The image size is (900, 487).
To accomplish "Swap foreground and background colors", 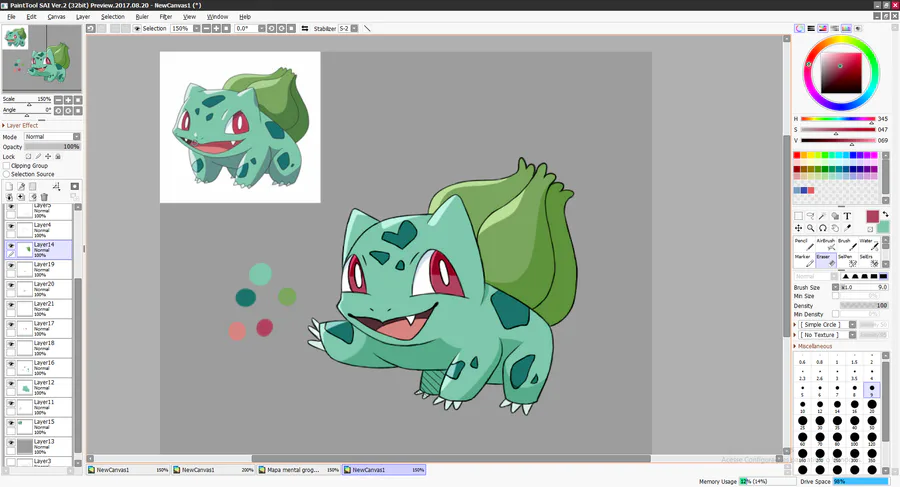I will [885, 214].
